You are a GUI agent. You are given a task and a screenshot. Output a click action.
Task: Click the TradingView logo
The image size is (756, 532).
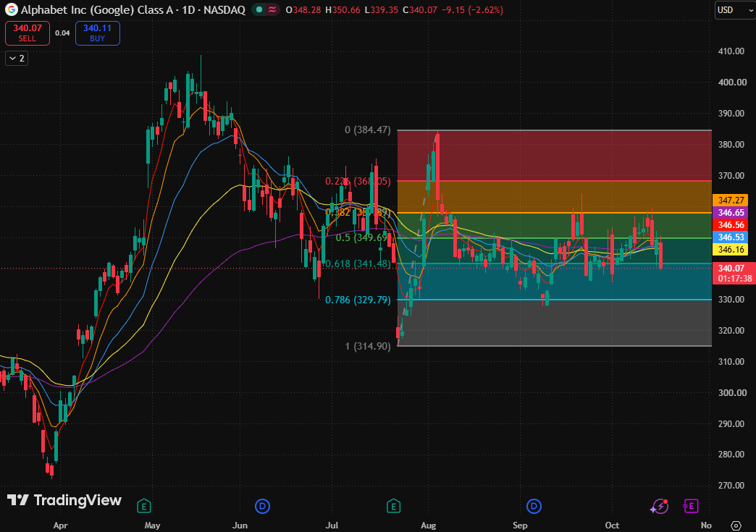pyautogui.click(x=64, y=500)
